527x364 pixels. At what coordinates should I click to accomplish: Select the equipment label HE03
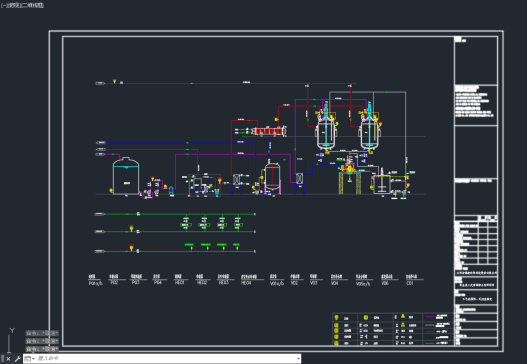[x=224, y=283]
